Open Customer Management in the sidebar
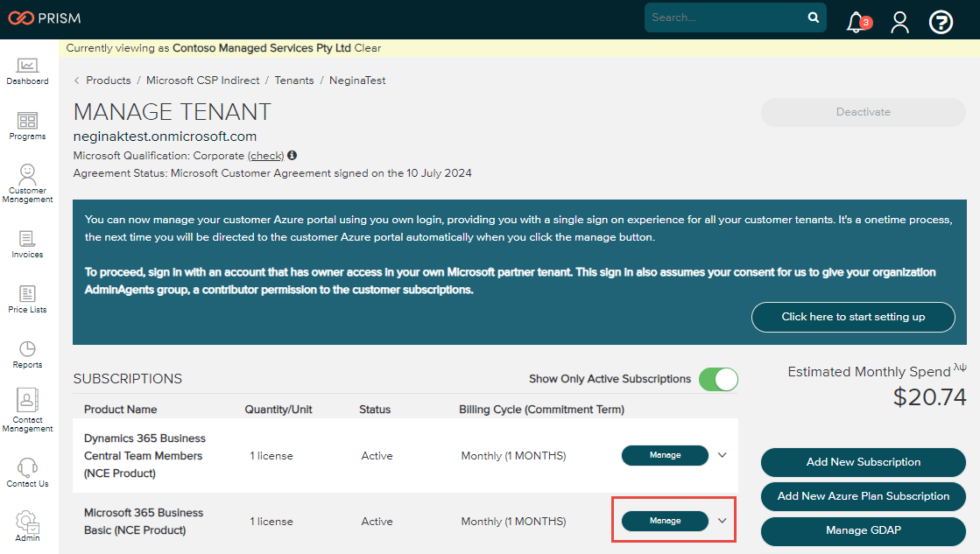 [x=27, y=184]
